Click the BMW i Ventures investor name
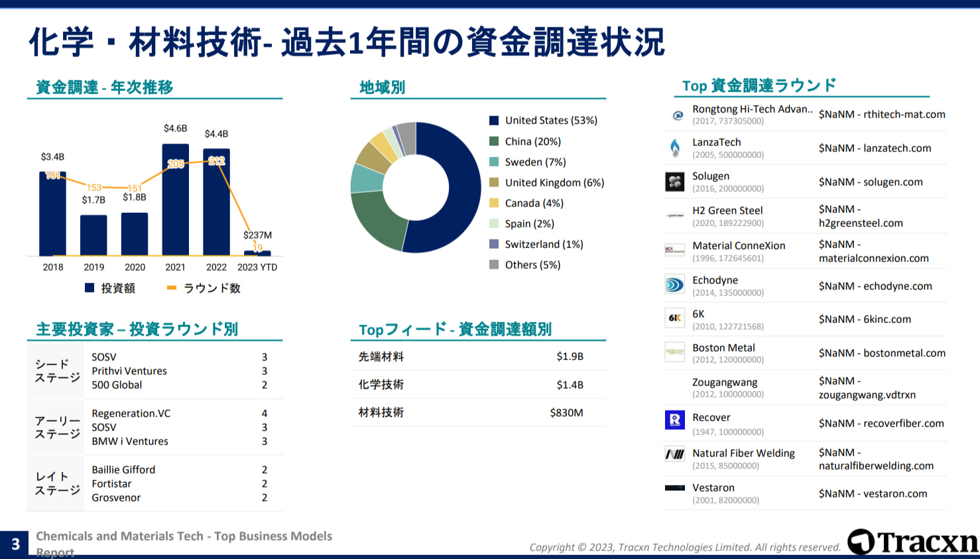The image size is (980, 559). (130, 441)
